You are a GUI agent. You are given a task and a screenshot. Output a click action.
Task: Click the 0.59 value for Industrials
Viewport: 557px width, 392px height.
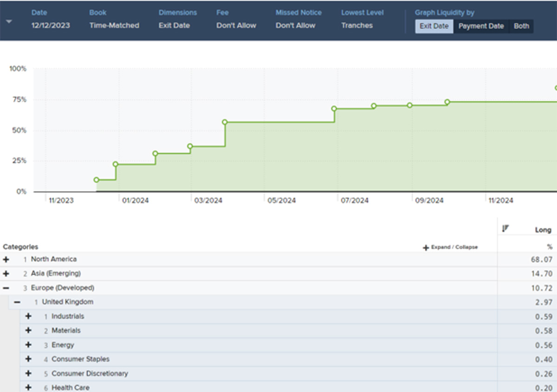(544, 317)
